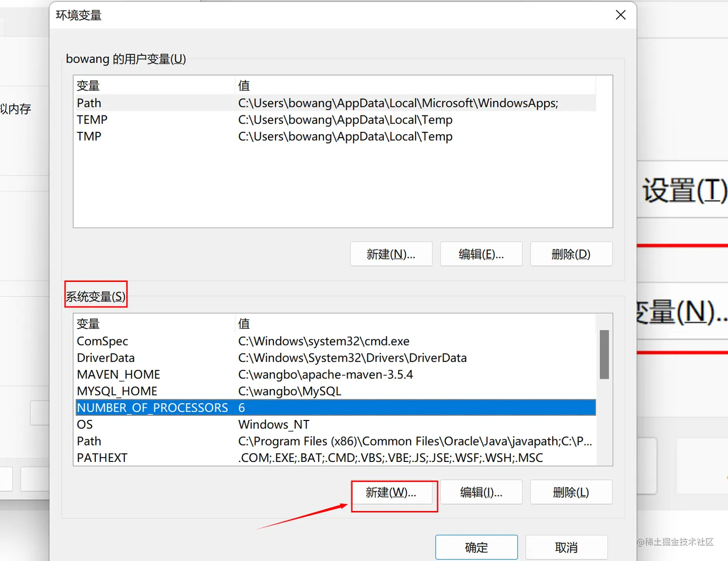Select the user variable Path row
Screen dimensions: 728x561
point(336,103)
